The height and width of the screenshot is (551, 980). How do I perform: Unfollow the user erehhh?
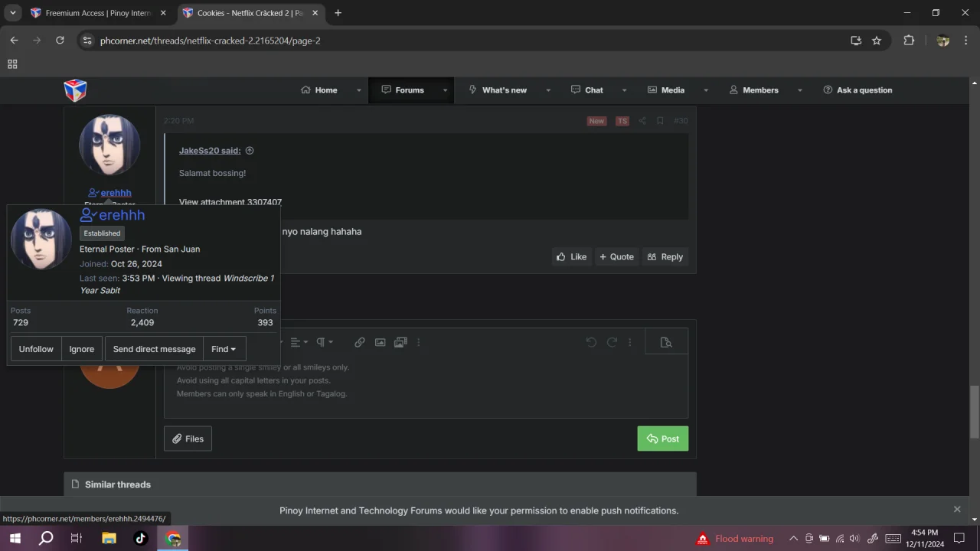pos(36,349)
